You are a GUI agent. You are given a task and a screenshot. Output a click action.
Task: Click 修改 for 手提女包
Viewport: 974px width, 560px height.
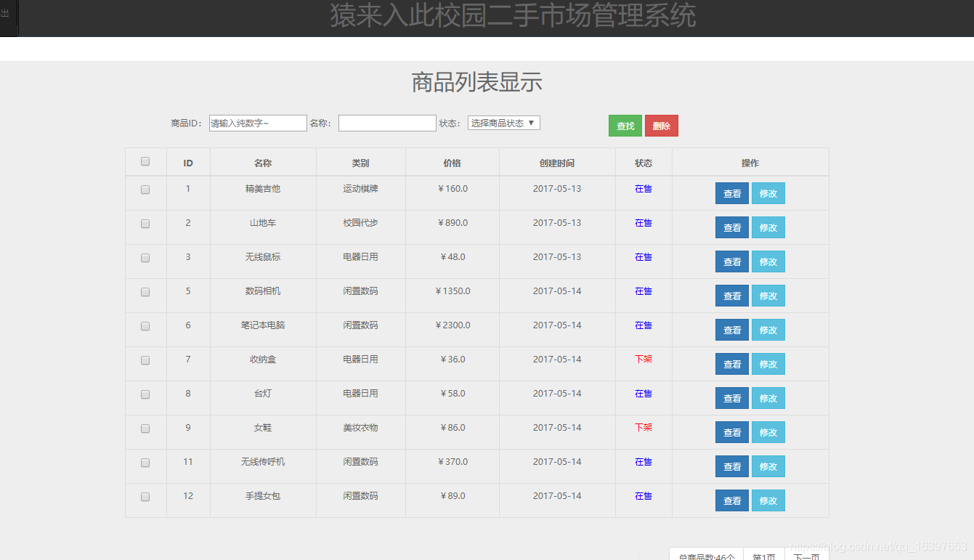coord(768,500)
